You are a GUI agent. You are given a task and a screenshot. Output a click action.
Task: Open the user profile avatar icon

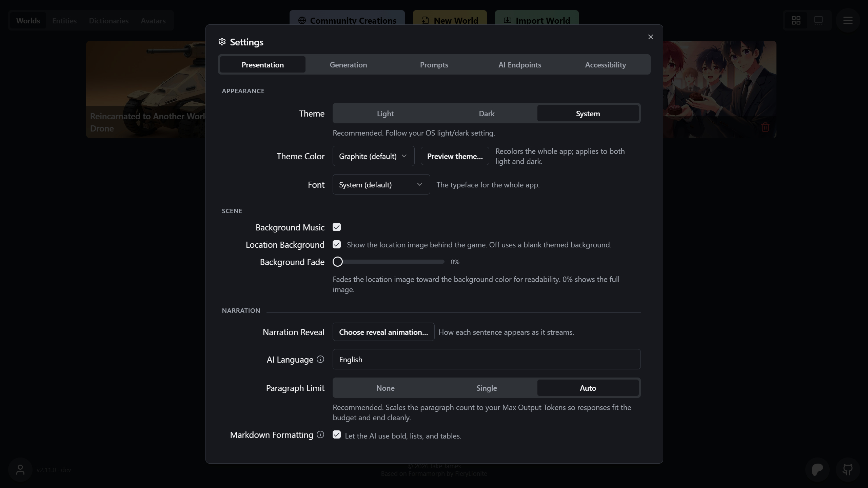pyautogui.click(x=20, y=470)
